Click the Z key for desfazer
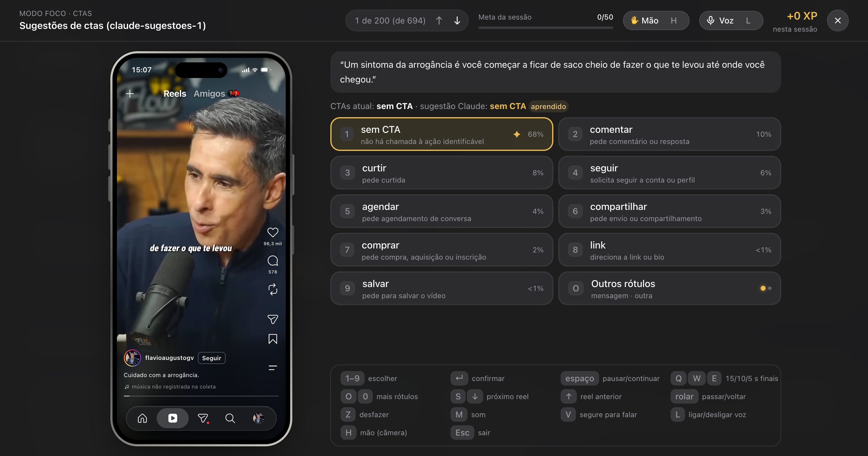 click(x=348, y=414)
